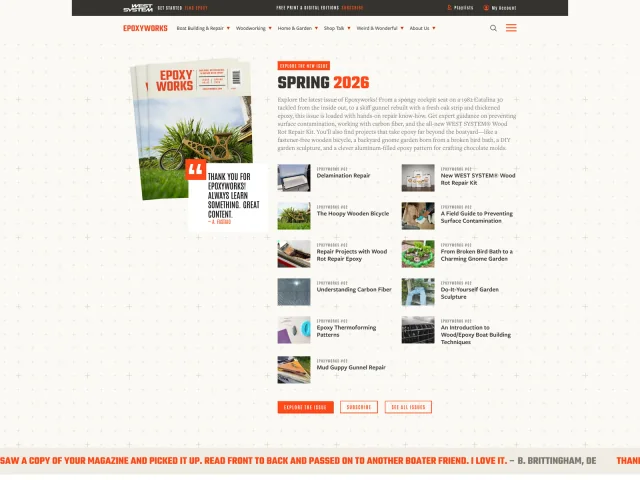Click the Explore The Issue button
The image size is (640, 480).
point(305,407)
